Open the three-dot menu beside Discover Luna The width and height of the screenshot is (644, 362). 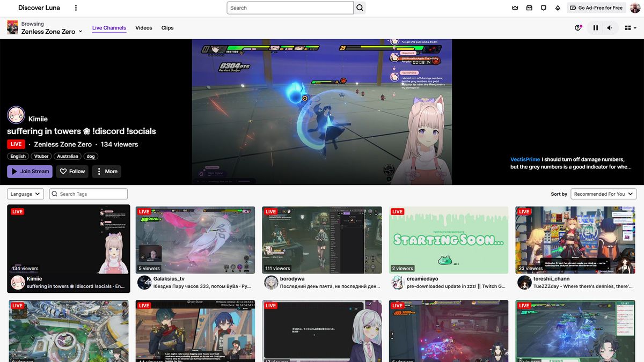click(76, 8)
